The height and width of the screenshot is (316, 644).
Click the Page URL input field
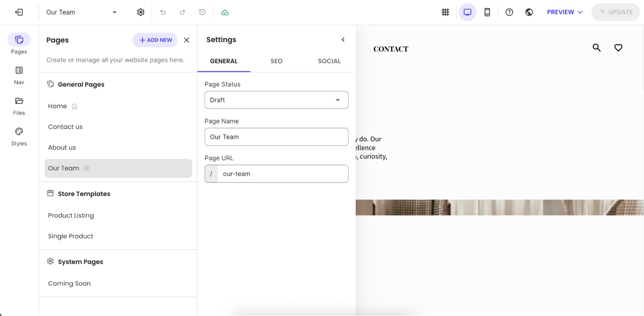[276, 174]
